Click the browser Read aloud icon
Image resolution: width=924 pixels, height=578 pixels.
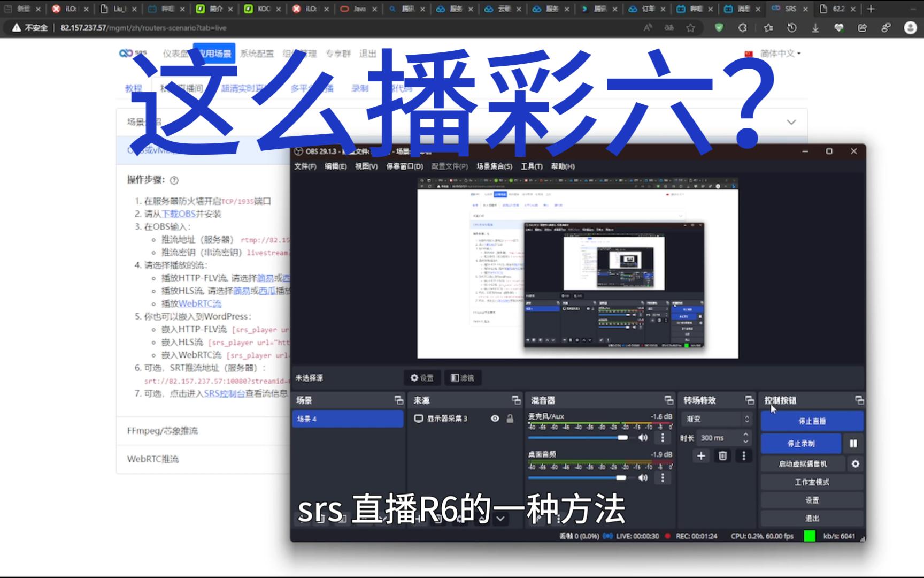(648, 28)
